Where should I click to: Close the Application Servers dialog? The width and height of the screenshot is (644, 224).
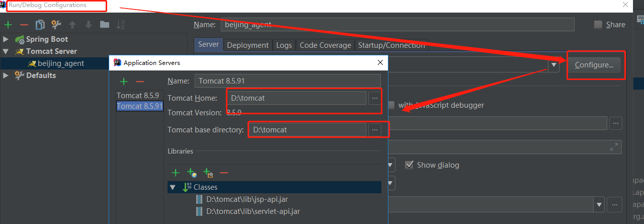pyautogui.click(x=380, y=62)
